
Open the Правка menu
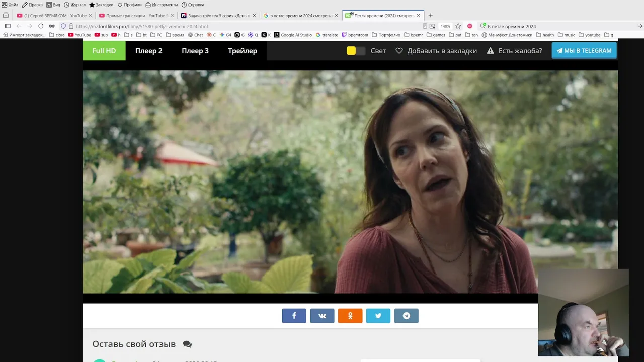pyautogui.click(x=32, y=5)
